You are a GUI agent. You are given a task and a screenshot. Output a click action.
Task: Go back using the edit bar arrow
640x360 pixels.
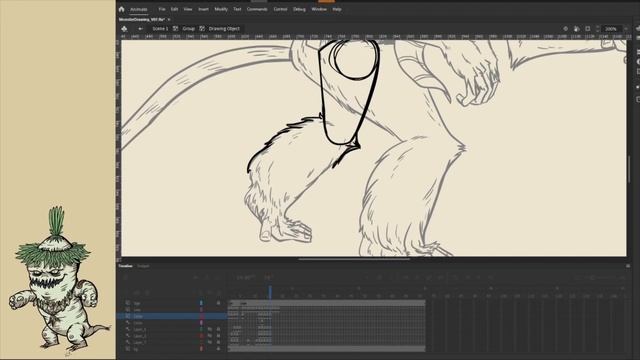[140, 29]
